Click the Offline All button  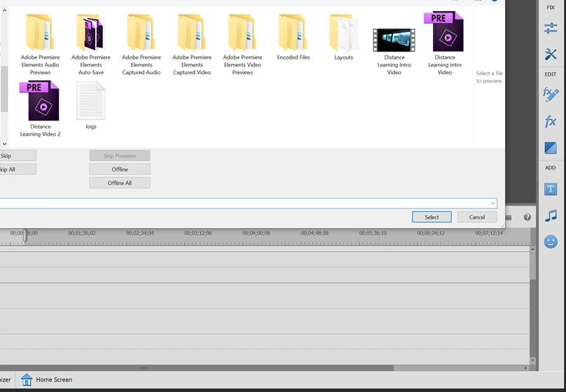click(x=120, y=183)
